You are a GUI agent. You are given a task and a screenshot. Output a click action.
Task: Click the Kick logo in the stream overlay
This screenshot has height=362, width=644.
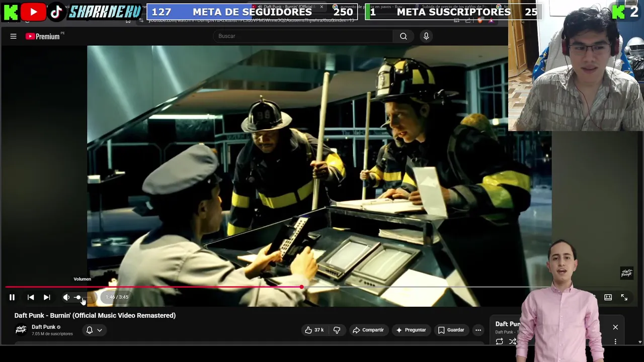pos(11,12)
